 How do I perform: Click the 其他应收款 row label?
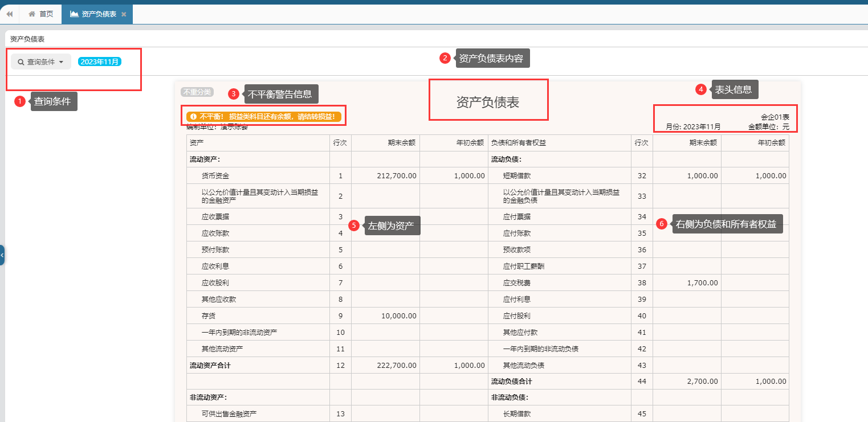point(219,299)
